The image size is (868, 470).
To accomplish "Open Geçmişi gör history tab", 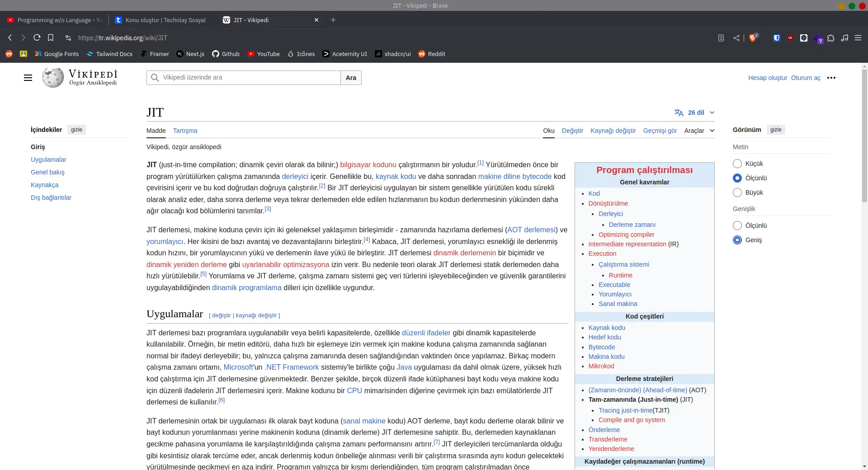I will point(660,131).
